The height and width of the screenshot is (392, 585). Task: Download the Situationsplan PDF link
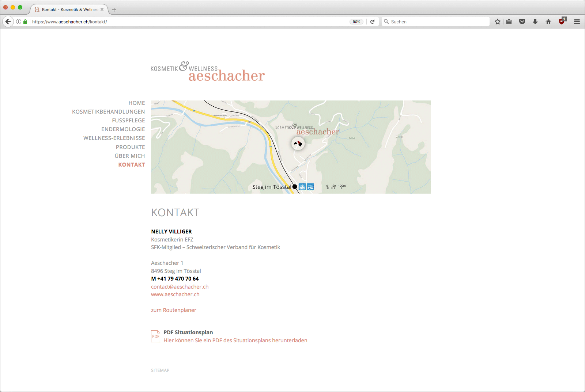235,340
